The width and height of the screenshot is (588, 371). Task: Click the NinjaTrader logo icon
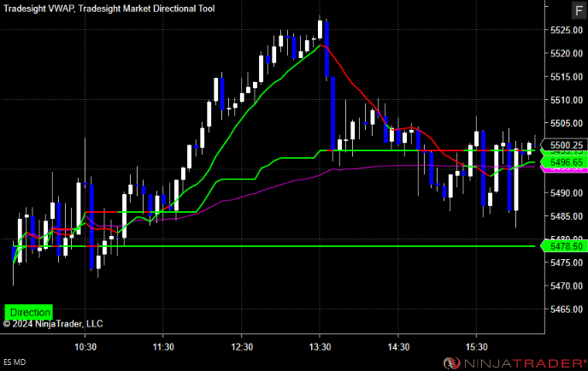(x=451, y=363)
